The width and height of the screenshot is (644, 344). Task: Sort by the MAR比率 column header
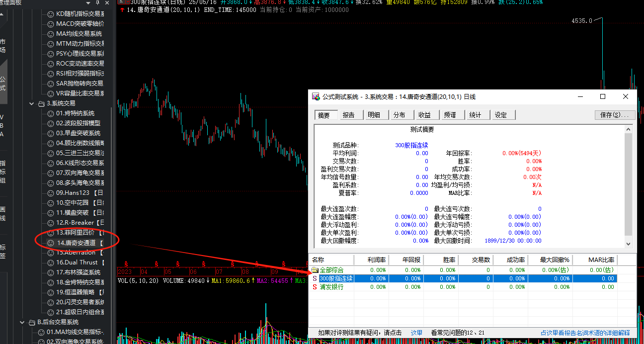595,260
